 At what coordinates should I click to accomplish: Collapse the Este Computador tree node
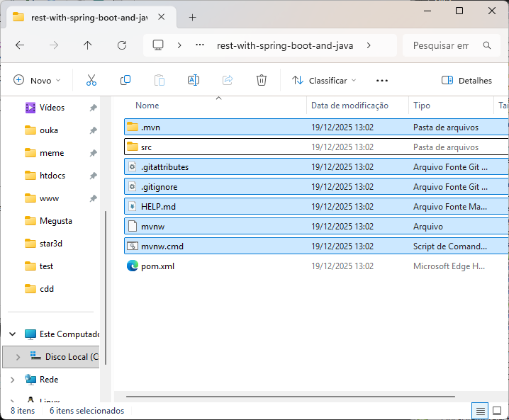(12, 334)
